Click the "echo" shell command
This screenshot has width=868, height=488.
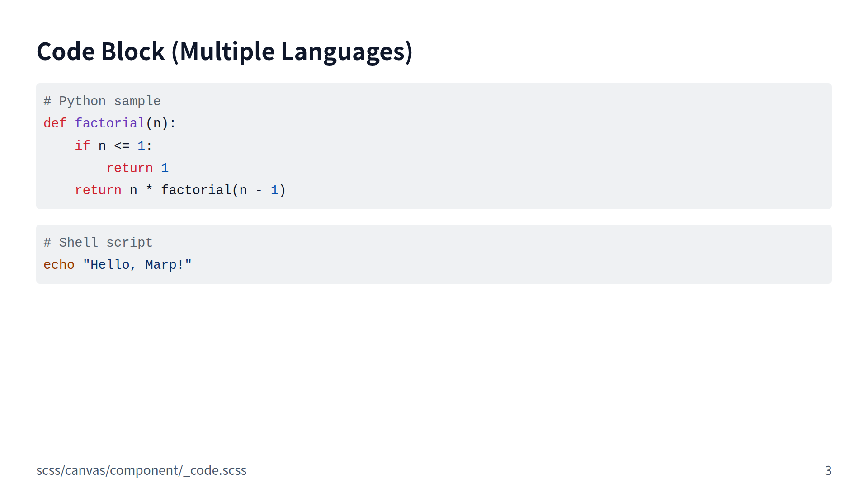[x=59, y=265]
